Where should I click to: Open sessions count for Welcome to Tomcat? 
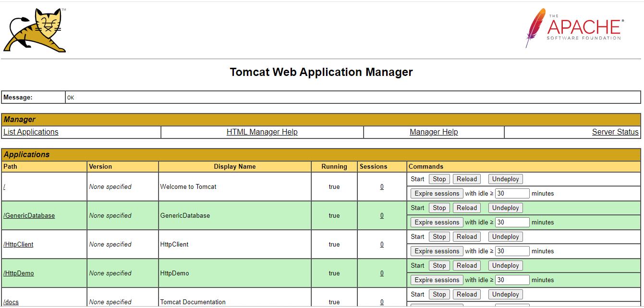(382, 187)
